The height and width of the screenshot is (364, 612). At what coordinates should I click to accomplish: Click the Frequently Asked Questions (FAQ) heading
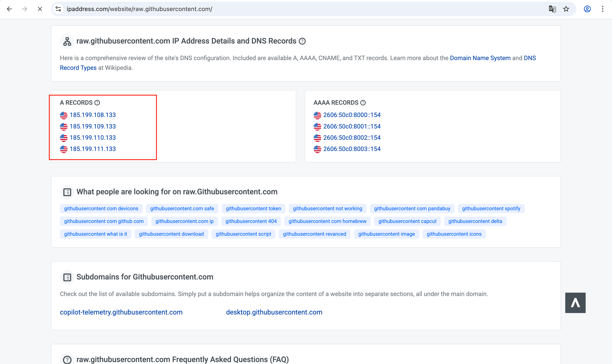(x=183, y=360)
